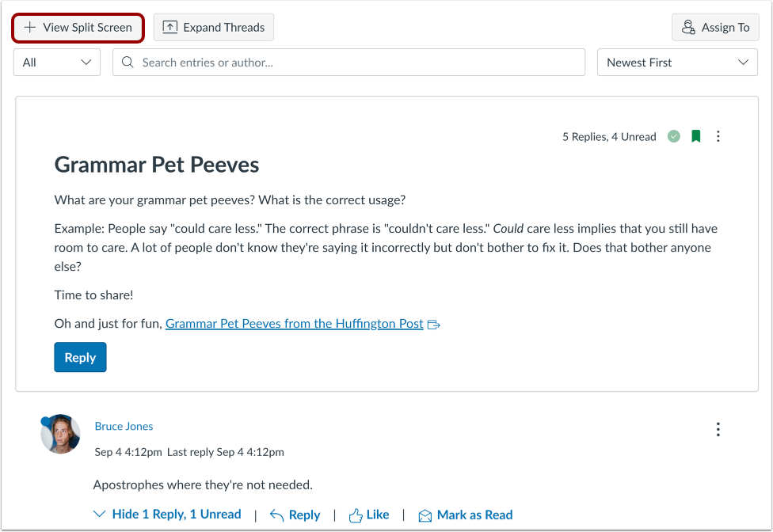Click the blue Reply button
Viewport: 773px width, 532px height.
pos(80,357)
